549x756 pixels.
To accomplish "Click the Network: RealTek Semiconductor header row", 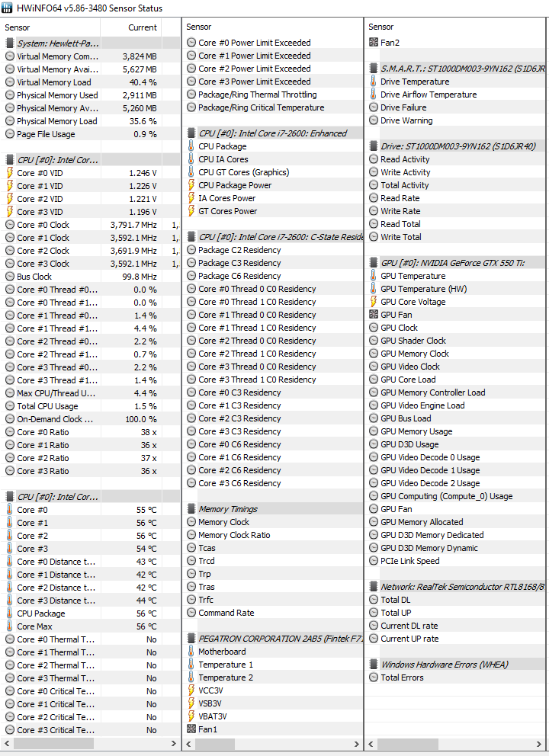I will [456, 587].
